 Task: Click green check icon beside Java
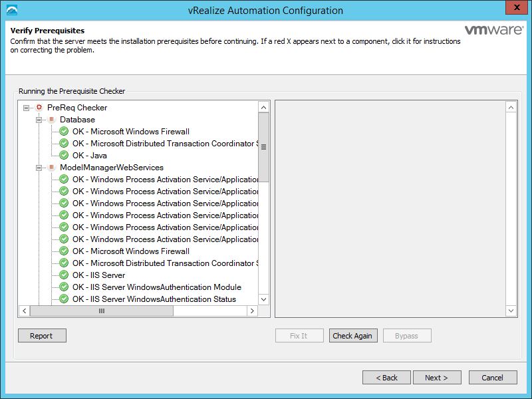(65, 156)
